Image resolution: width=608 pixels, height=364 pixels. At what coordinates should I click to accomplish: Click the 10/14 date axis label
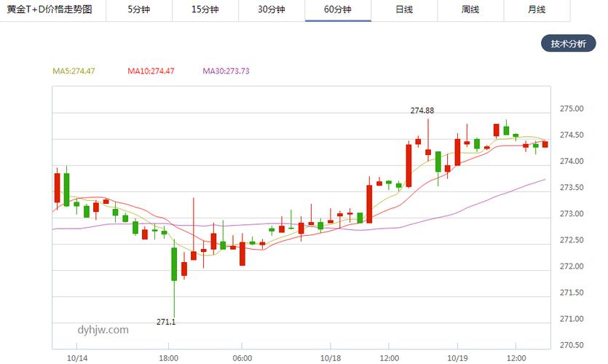76,358
